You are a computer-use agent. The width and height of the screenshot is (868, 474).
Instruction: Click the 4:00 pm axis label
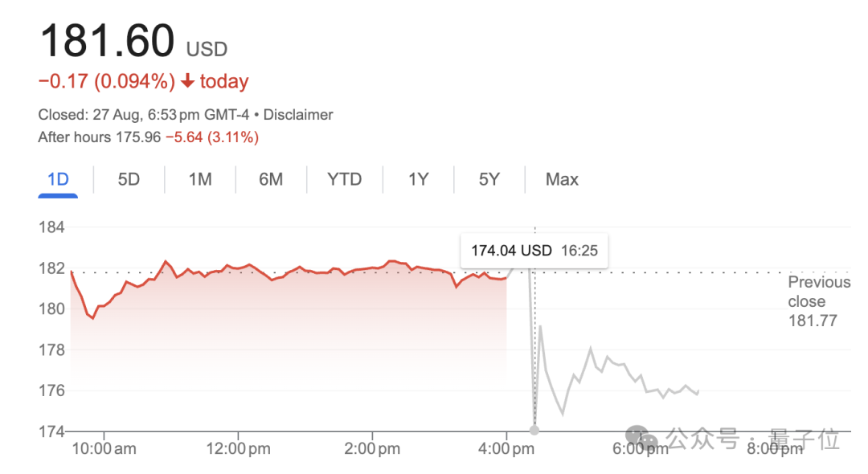(x=506, y=448)
